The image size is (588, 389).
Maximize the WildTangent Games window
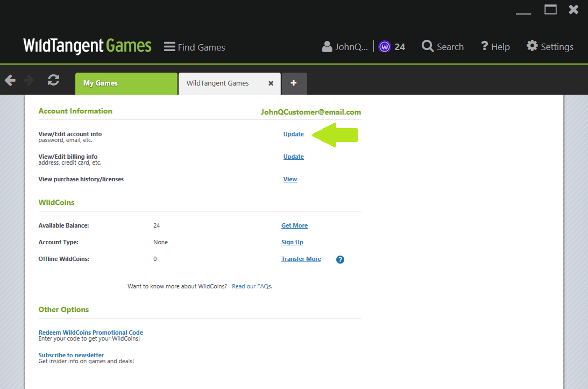coord(550,9)
